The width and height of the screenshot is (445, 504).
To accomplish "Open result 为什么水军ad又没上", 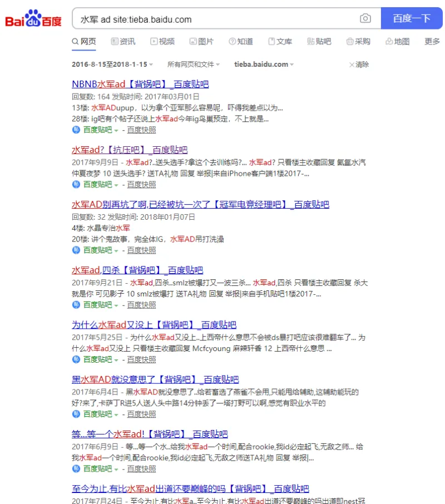I will 154,325.
